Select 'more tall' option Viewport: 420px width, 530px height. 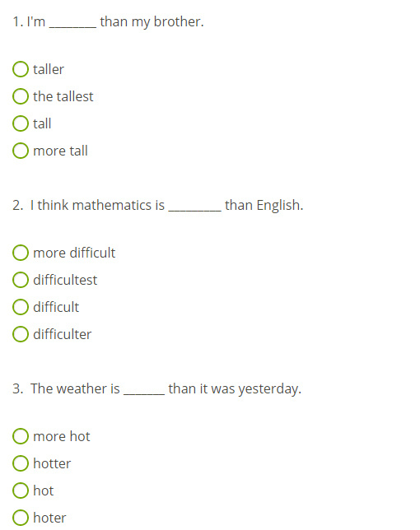tap(21, 151)
